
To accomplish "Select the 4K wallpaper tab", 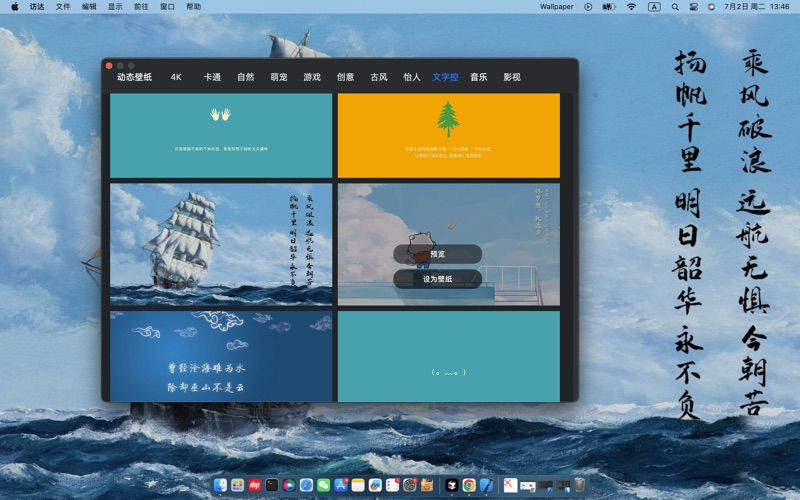I will [x=176, y=77].
